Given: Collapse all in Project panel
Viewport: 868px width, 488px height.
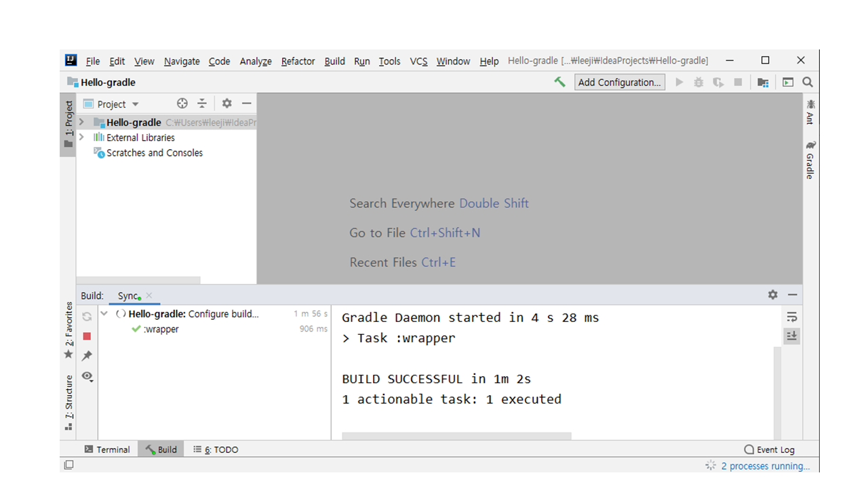Looking at the screenshot, I should tap(202, 104).
